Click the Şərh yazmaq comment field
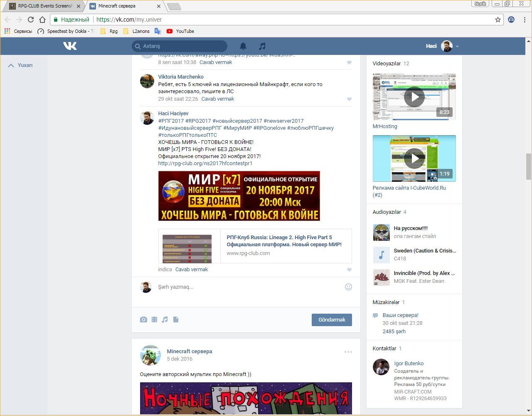 coord(249,287)
